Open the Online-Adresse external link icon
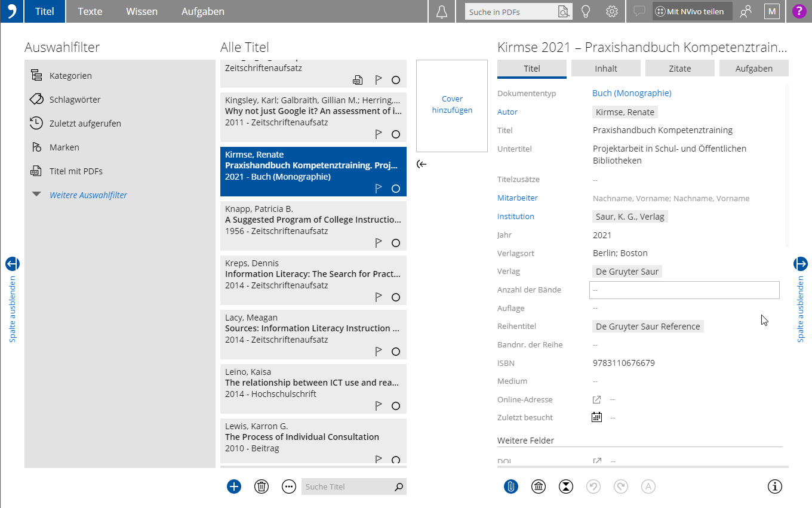Viewport: 812px width, 508px height. [x=596, y=399]
